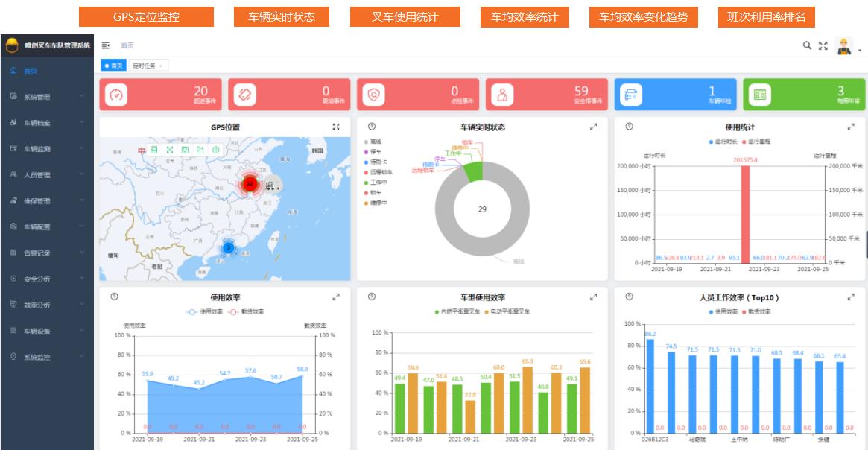The width and height of the screenshot is (868, 450).
Task: Click the shield icon on 点检事件 card
Action: tap(374, 95)
